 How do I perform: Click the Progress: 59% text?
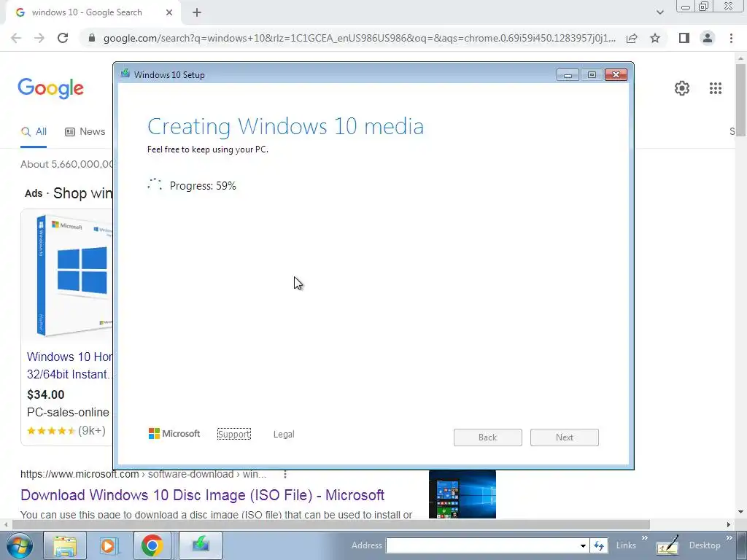tap(203, 186)
